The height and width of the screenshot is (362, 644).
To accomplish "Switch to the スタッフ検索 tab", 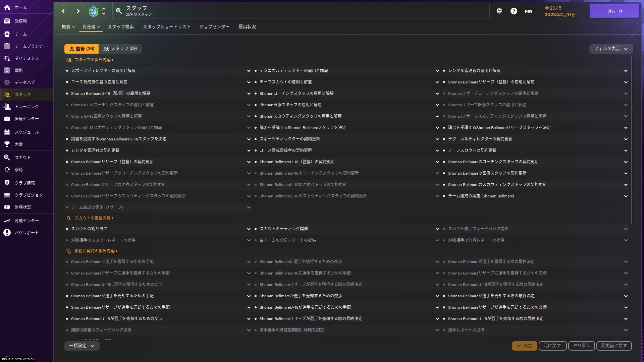I will [121, 27].
